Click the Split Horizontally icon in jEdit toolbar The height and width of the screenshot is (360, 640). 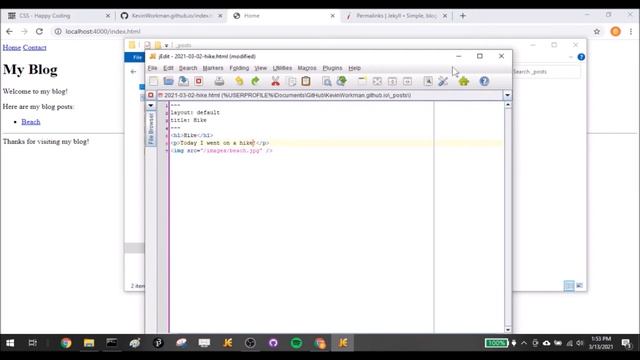point(392,81)
